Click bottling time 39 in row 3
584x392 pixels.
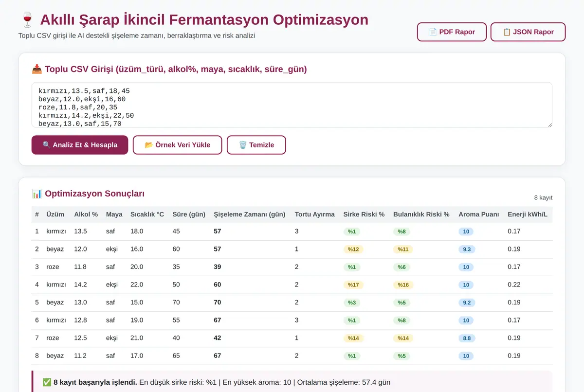218,267
